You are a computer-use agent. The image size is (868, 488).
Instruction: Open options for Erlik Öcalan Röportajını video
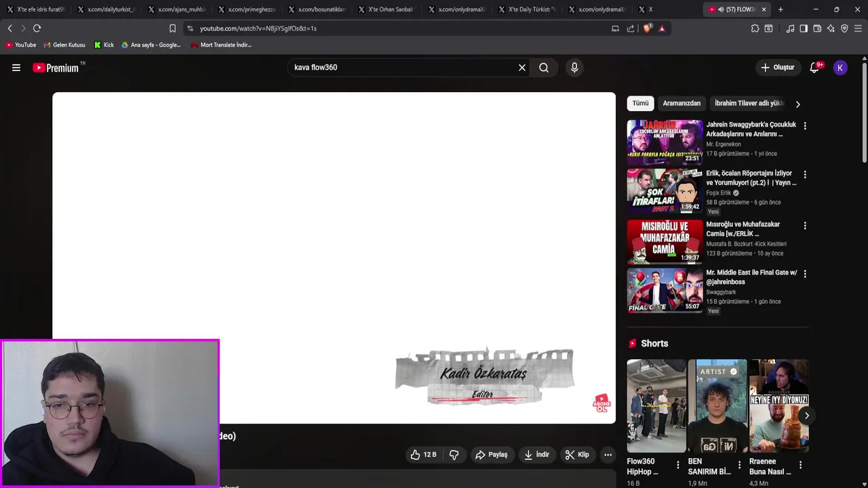(805, 175)
